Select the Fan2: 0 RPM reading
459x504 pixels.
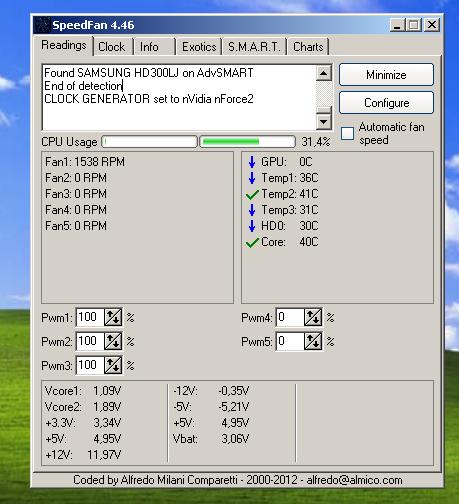click(x=76, y=178)
